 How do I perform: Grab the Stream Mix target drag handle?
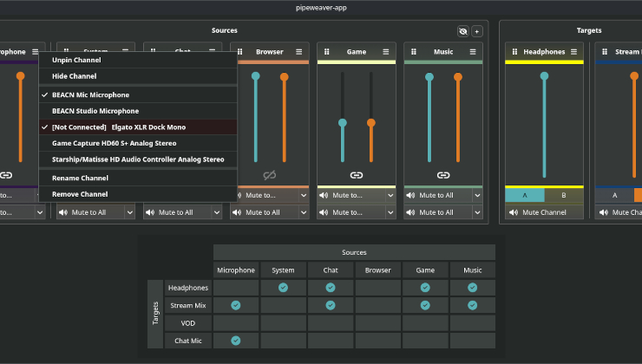tap(605, 52)
